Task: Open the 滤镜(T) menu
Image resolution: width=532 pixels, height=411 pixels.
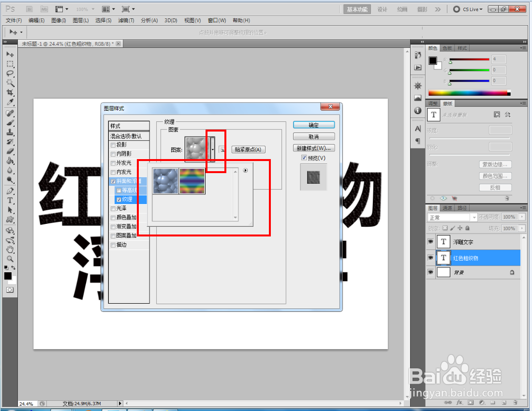Action: click(126, 20)
